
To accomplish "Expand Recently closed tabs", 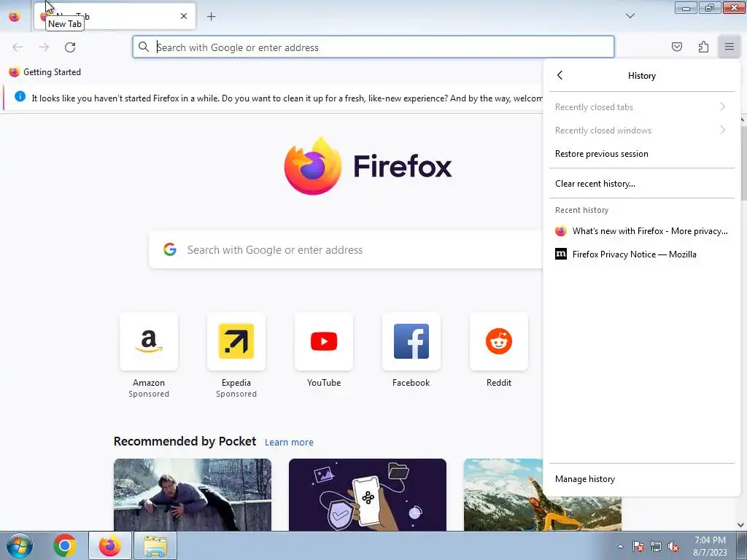I will (x=641, y=107).
